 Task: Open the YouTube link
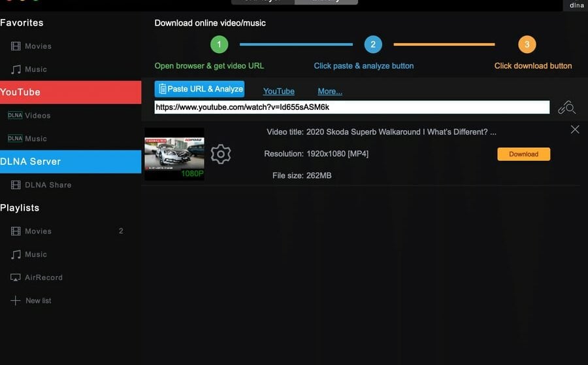click(278, 92)
